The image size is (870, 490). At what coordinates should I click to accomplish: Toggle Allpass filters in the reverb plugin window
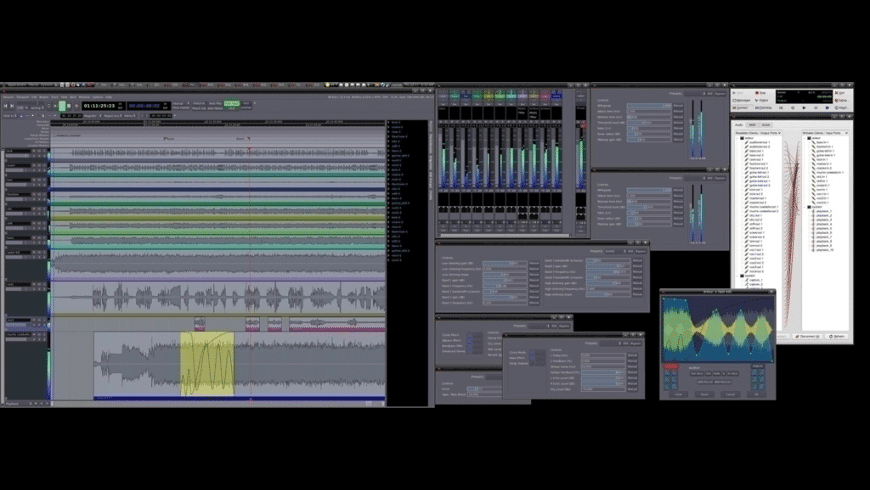[x=469, y=341]
